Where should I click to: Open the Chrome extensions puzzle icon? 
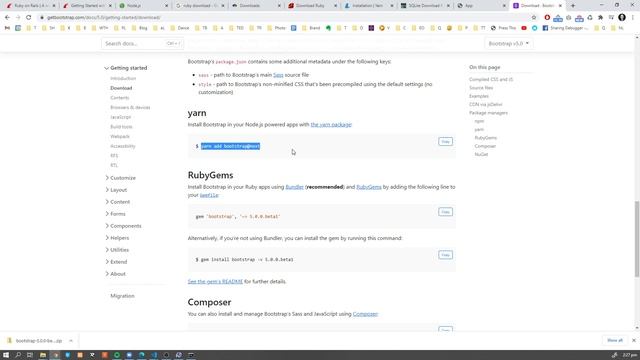[x=600, y=18]
